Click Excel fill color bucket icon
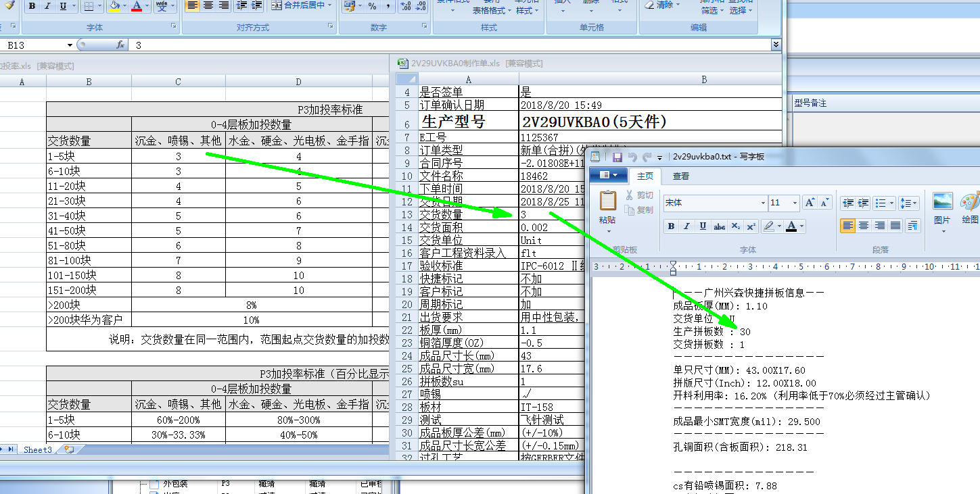This screenshot has width=980, height=494. click(x=114, y=6)
